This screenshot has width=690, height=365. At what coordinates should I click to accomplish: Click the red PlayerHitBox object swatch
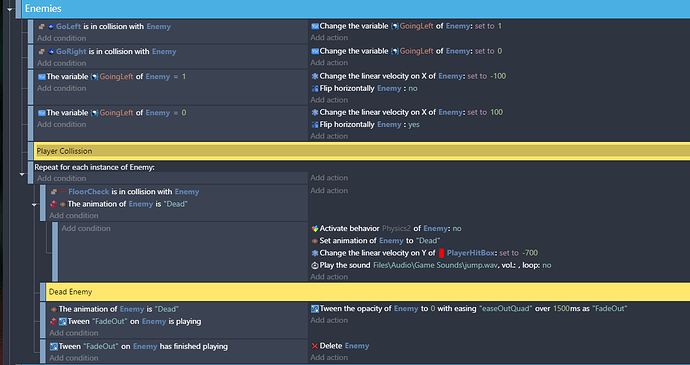tap(441, 253)
